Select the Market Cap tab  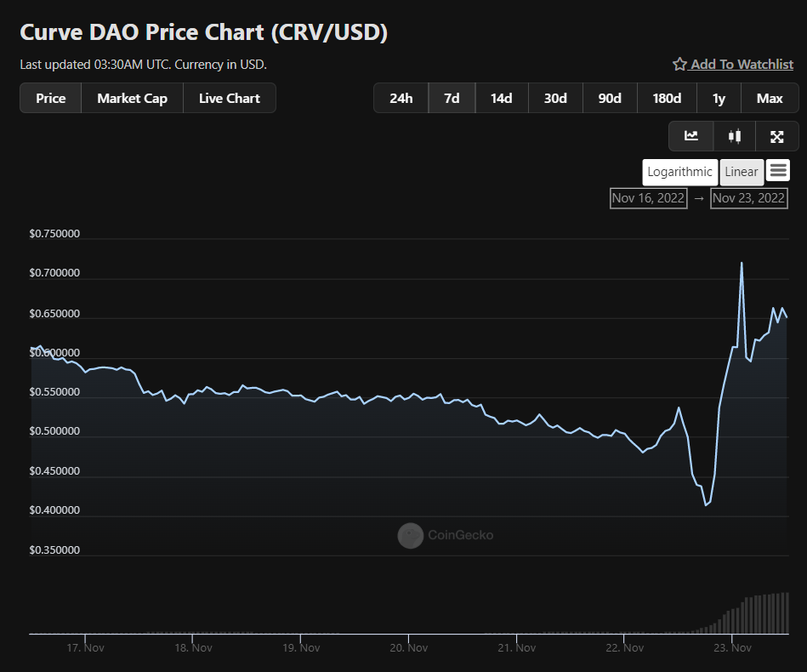[133, 98]
